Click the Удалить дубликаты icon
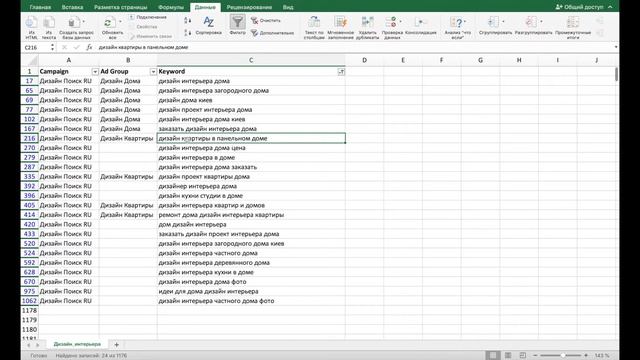This screenshot has width=640, height=360. pyautogui.click(x=367, y=22)
